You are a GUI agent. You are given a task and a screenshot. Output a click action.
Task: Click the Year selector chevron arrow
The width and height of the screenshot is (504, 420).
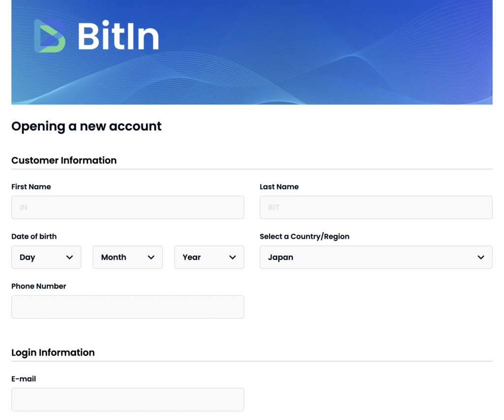coord(233,257)
